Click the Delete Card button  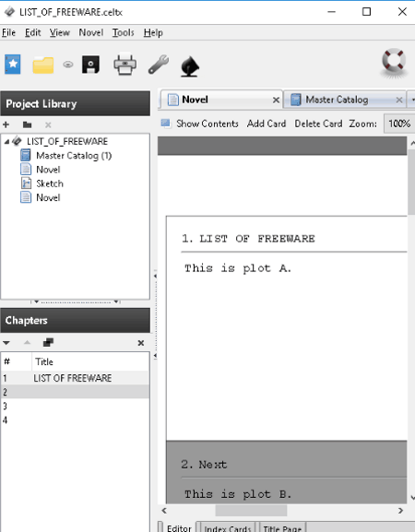coord(318,124)
